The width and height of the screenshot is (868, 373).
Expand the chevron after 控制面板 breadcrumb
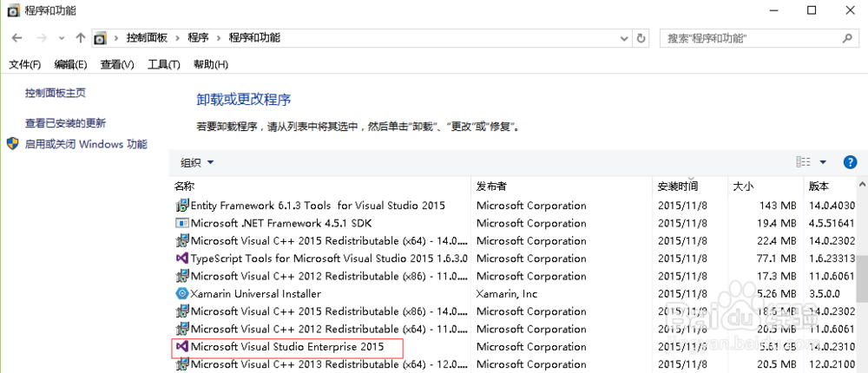click(x=178, y=38)
